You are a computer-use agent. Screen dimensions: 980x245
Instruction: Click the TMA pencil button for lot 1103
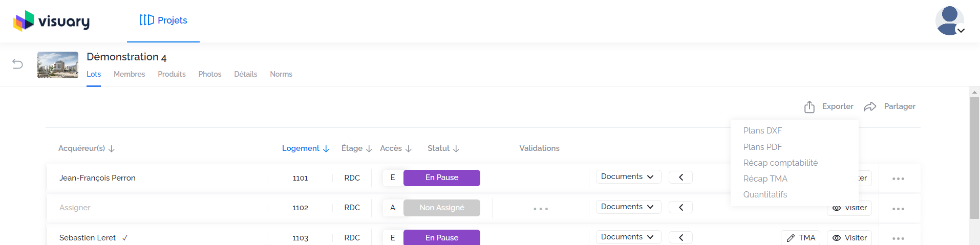pos(800,238)
